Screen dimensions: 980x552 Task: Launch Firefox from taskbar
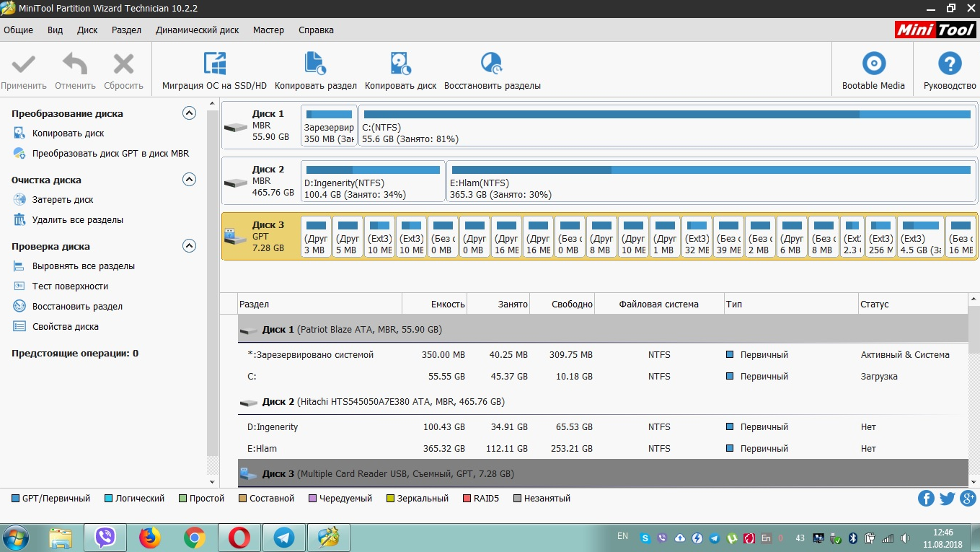click(x=150, y=538)
